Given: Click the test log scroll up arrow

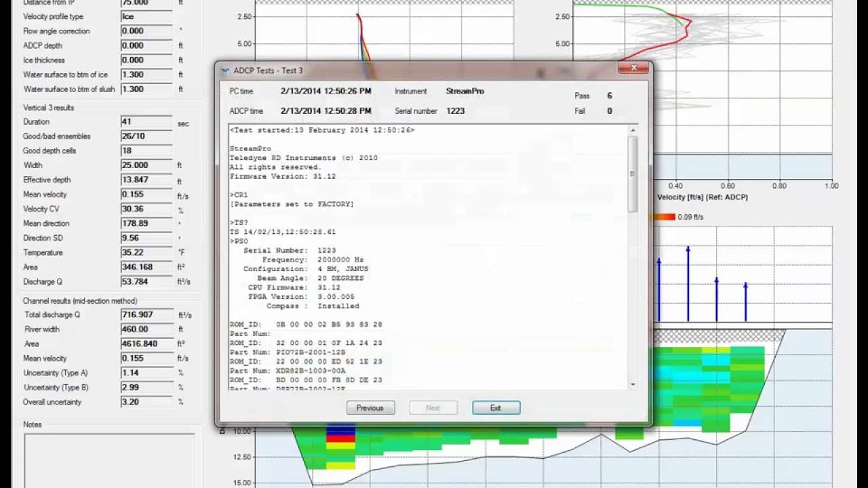Looking at the screenshot, I should [x=633, y=130].
